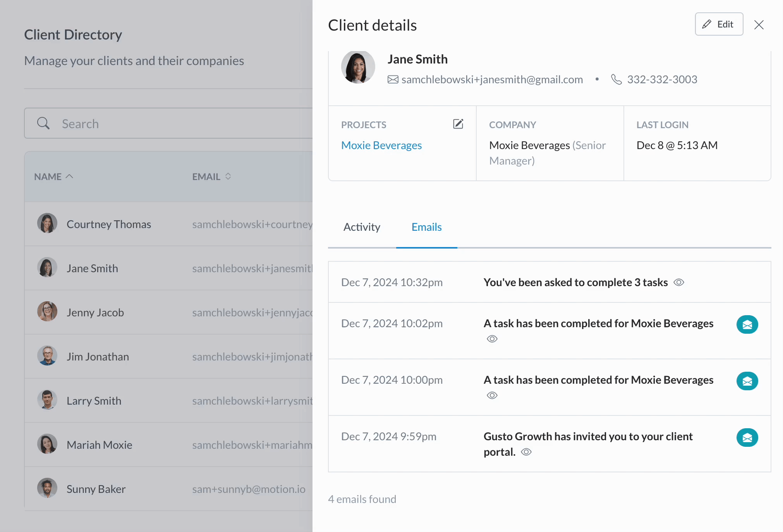Click the edit projects pencil icon
Screen dimensions: 783x532
(458, 124)
